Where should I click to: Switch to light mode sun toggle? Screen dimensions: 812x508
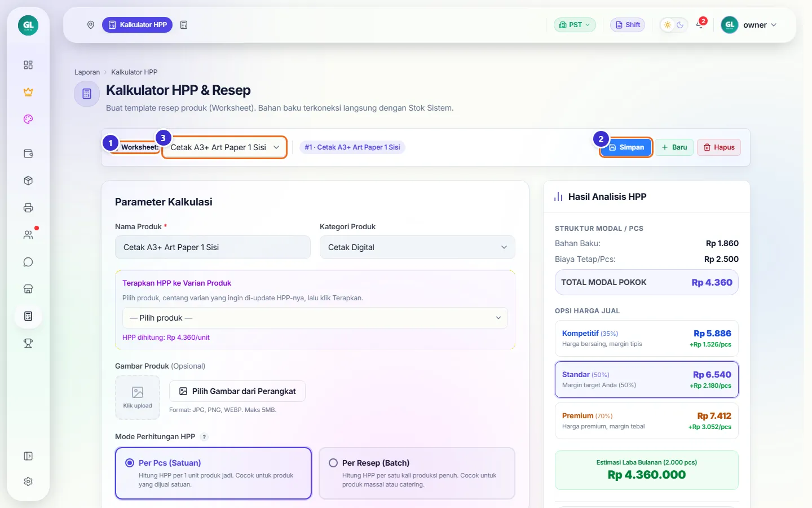click(668, 25)
